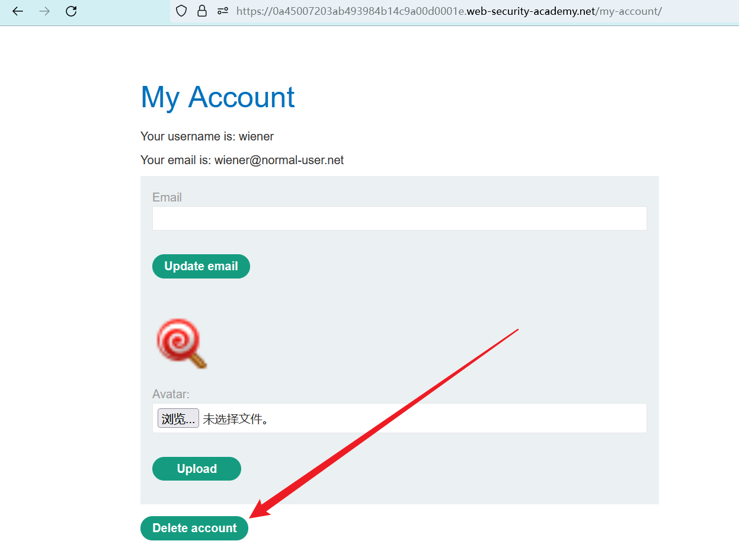Click the Email field label
Viewport: 739px width, 560px height.
[167, 197]
